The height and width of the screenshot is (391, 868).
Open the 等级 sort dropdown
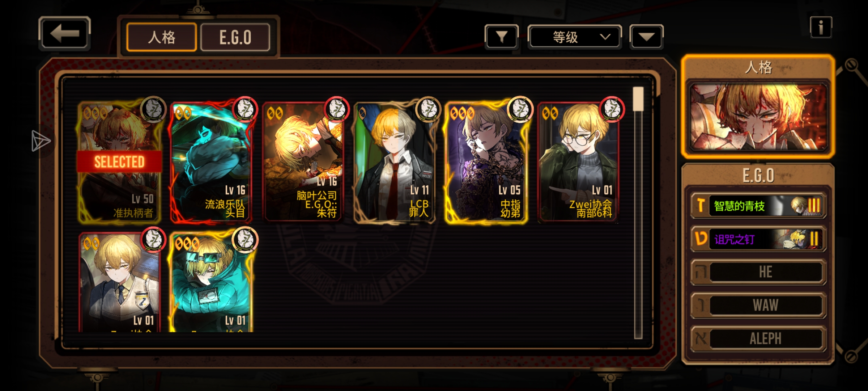(x=575, y=37)
